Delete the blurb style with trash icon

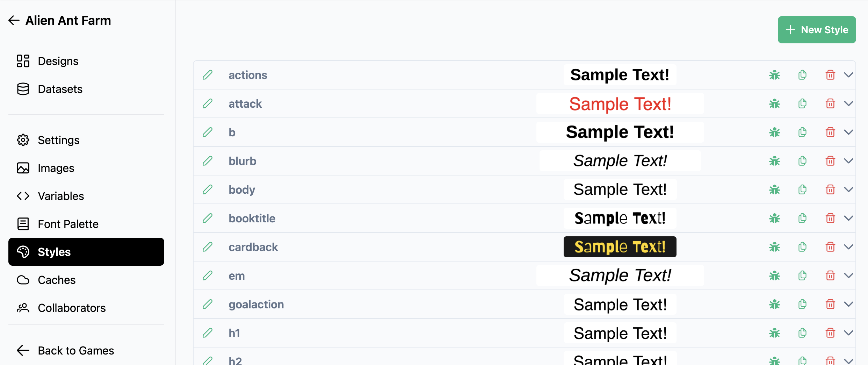point(830,161)
